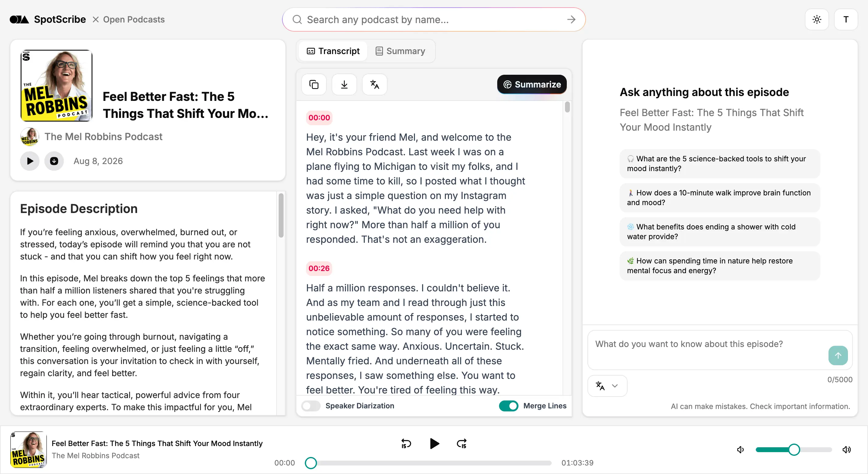Ask about the 5 science-backed tools
868x474 pixels.
point(719,163)
